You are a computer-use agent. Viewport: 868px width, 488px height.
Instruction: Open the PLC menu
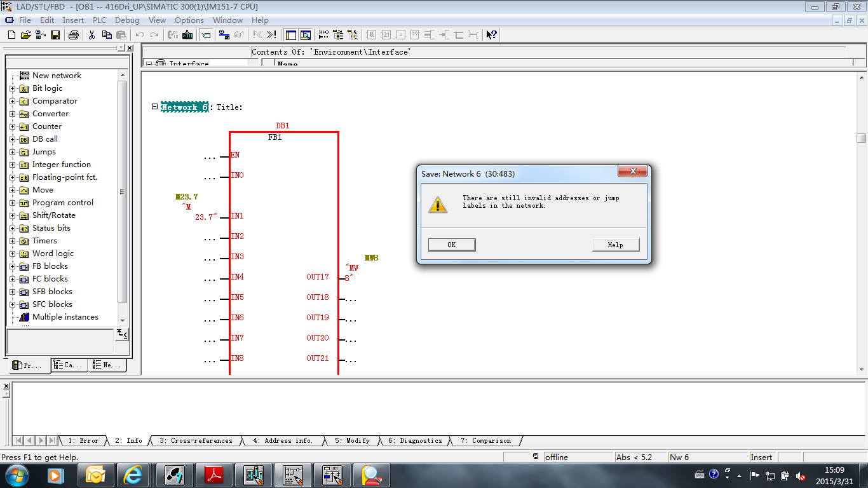click(x=99, y=20)
